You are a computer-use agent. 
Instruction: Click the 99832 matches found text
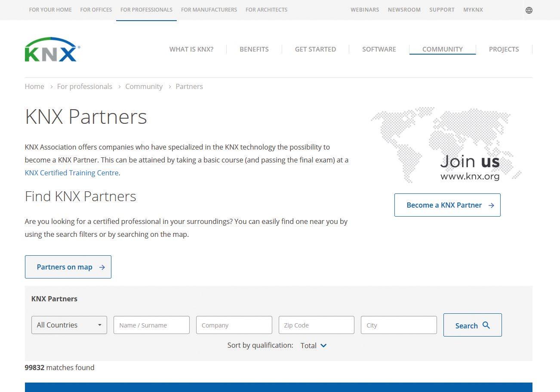point(59,367)
